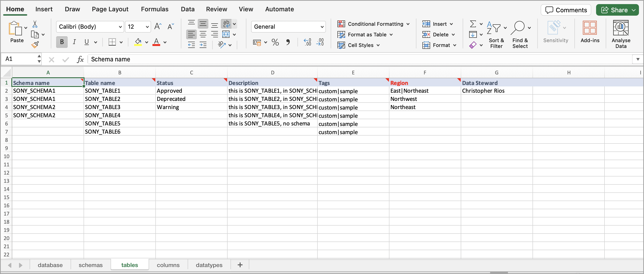Click the formula bar showing Schema name
Image resolution: width=644 pixels, height=274 pixels.
tap(360, 59)
